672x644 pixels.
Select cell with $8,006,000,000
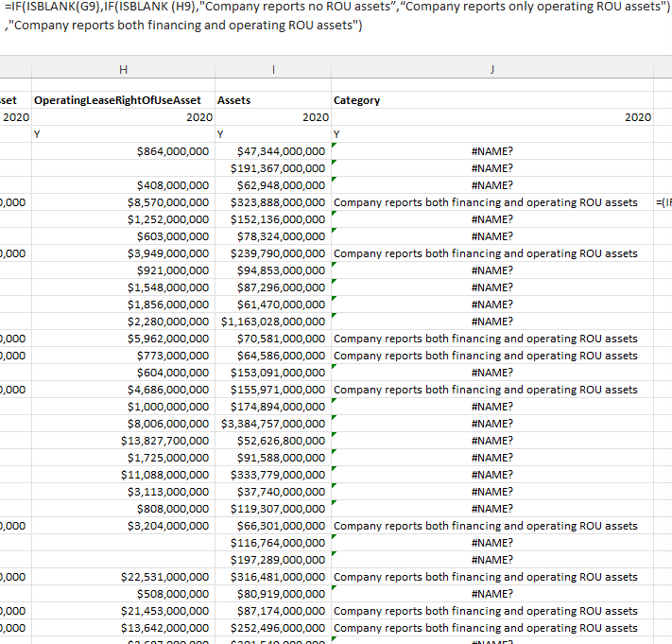point(124,424)
